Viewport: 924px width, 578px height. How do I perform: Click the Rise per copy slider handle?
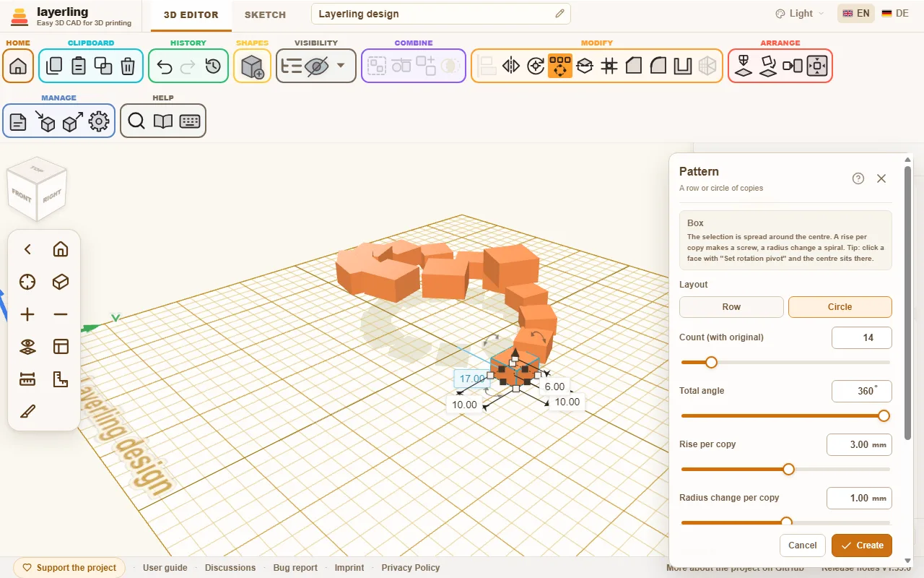788,470
